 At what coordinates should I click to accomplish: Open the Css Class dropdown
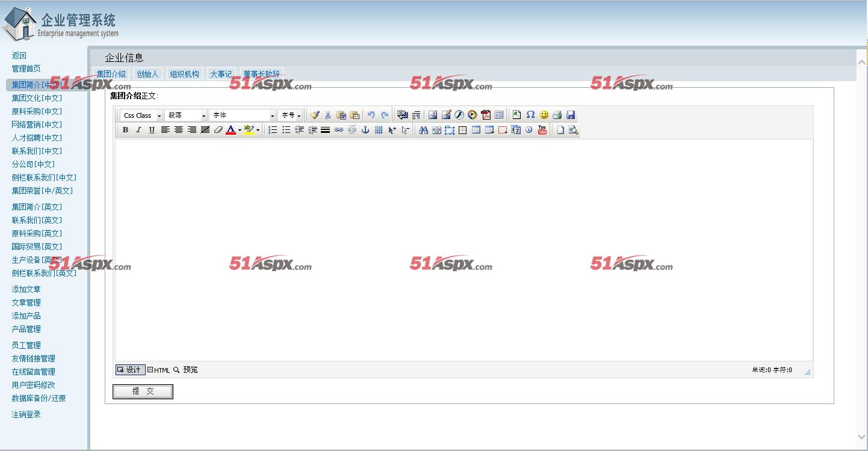pos(141,115)
